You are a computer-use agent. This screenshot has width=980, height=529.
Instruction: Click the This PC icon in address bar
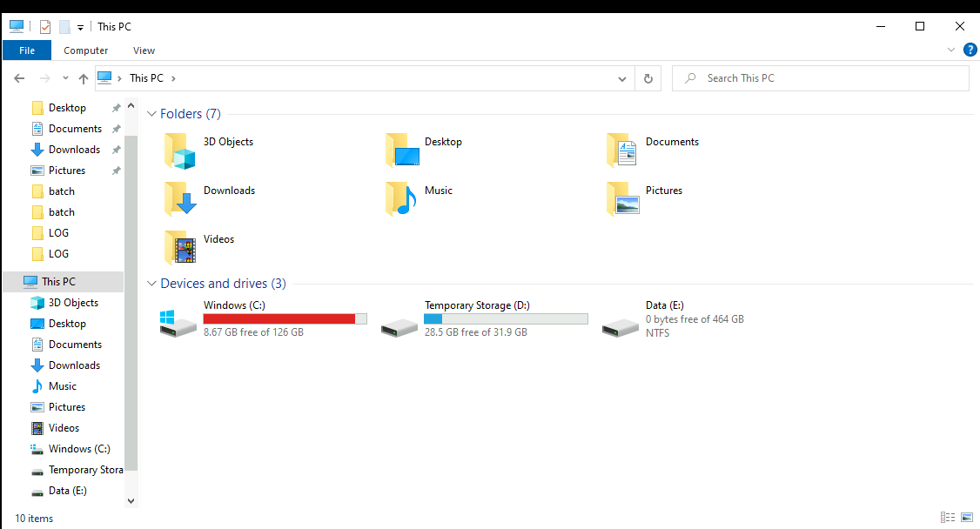(x=104, y=77)
